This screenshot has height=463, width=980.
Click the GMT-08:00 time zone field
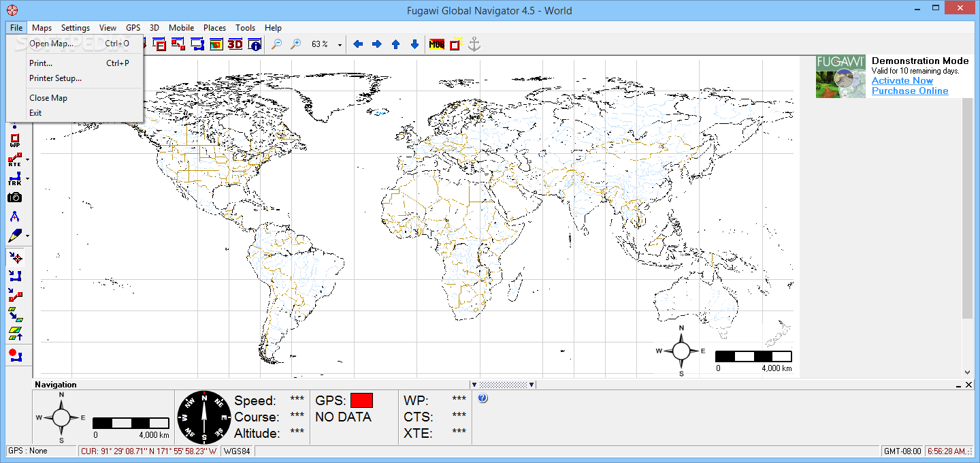pos(902,451)
